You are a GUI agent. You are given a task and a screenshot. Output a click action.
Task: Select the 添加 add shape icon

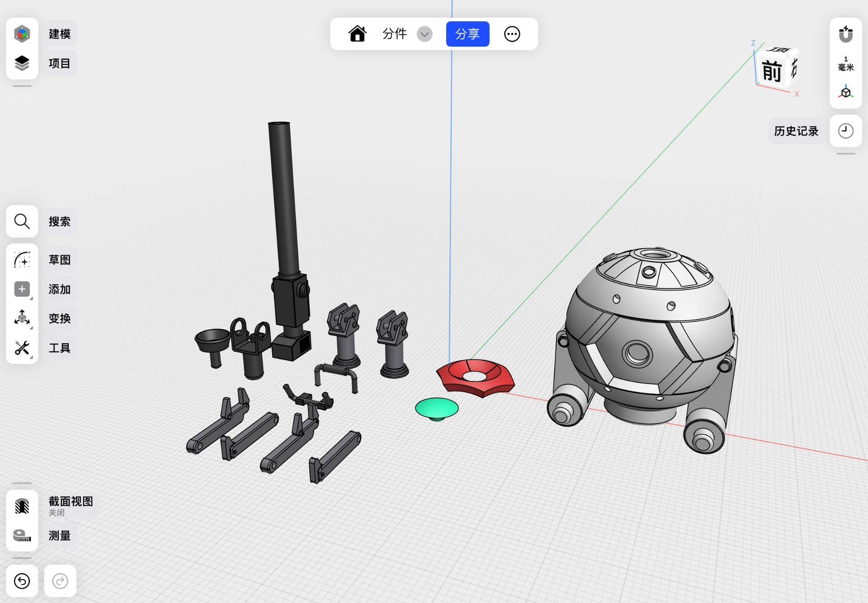[22, 289]
